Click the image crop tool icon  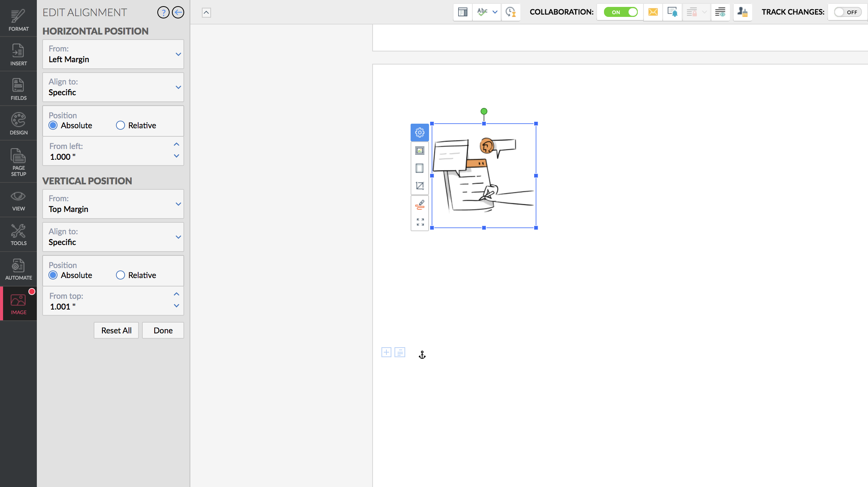click(x=420, y=186)
